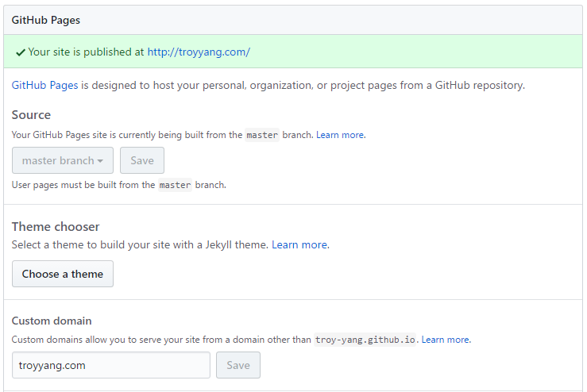Click the green checkmark icon in the banner
The width and height of the screenshot is (587, 392).
pos(20,52)
